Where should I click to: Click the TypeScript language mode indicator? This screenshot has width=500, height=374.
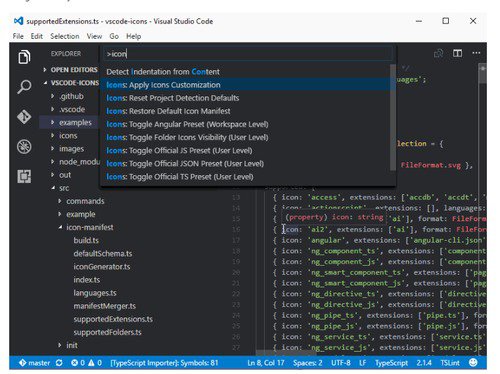point(391,363)
